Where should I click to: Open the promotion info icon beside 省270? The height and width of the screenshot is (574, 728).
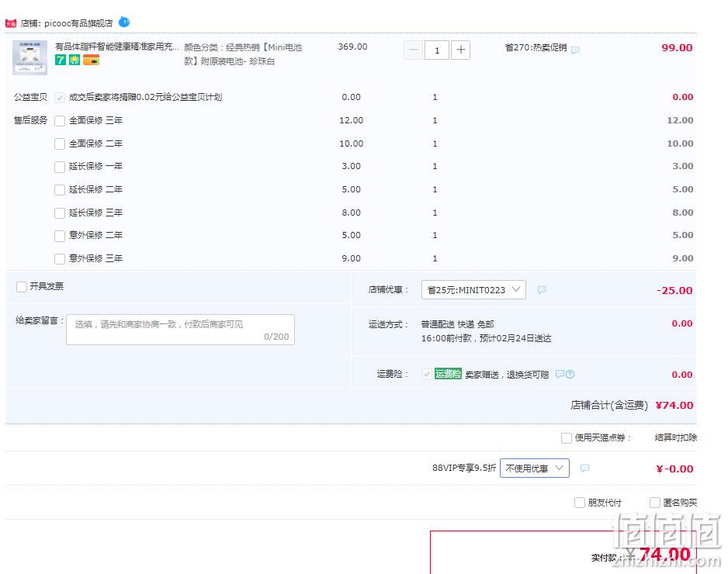point(575,50)
